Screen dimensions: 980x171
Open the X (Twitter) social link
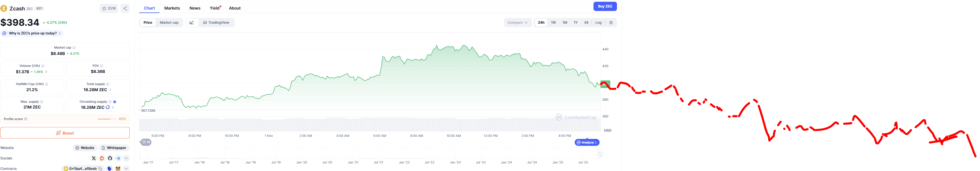click(x=94, y=159)
